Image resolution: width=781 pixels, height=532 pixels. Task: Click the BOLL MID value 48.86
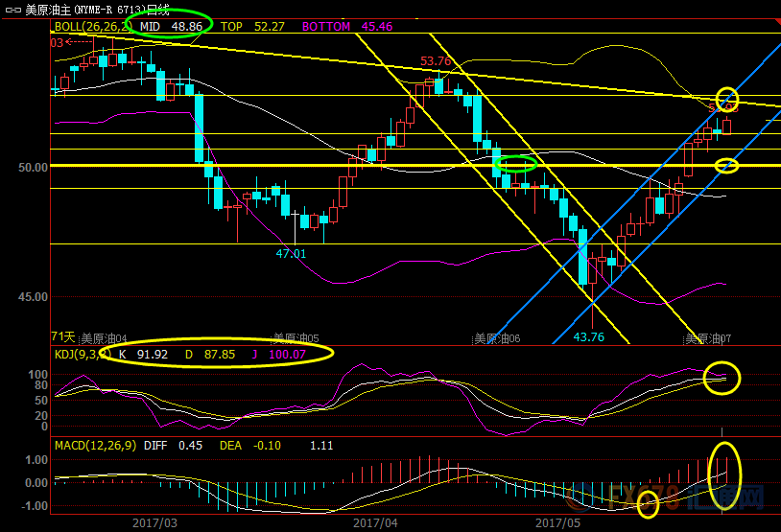[187, 27]
